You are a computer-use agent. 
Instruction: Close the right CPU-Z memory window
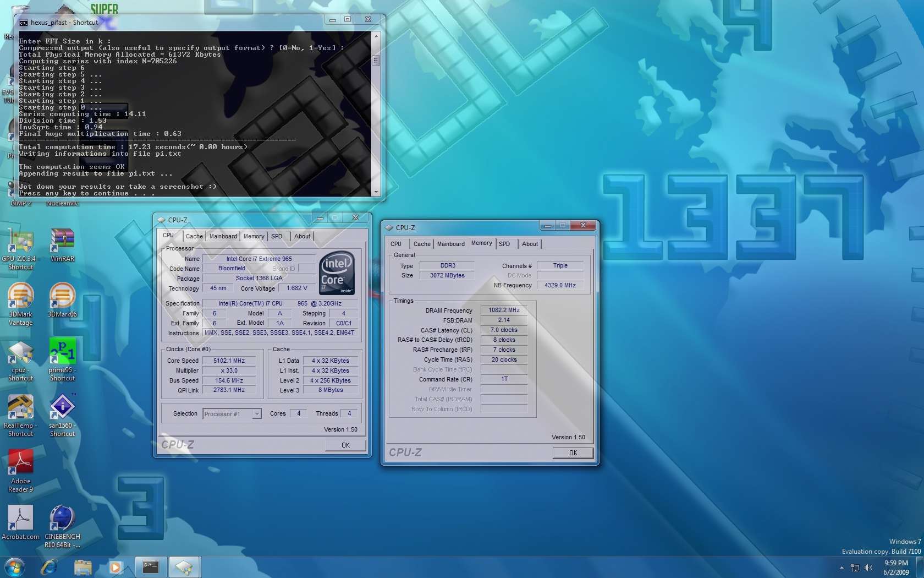pyautogui.click(x=584, y=226)
